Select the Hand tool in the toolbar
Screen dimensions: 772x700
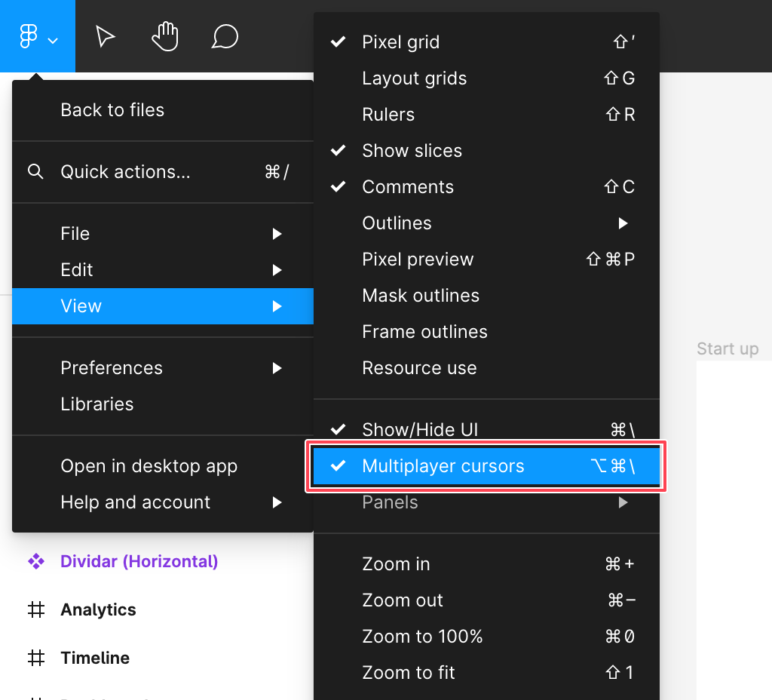tap(165, 35)
